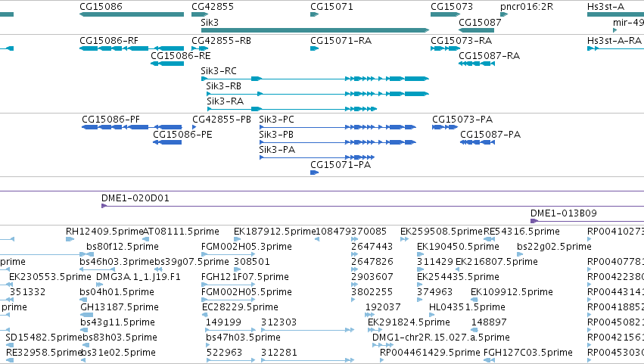Image resolution: width=644 pixels, height=364 pixels.
Task: Select the Sik3-RC transcript
Action: [315, 79]
